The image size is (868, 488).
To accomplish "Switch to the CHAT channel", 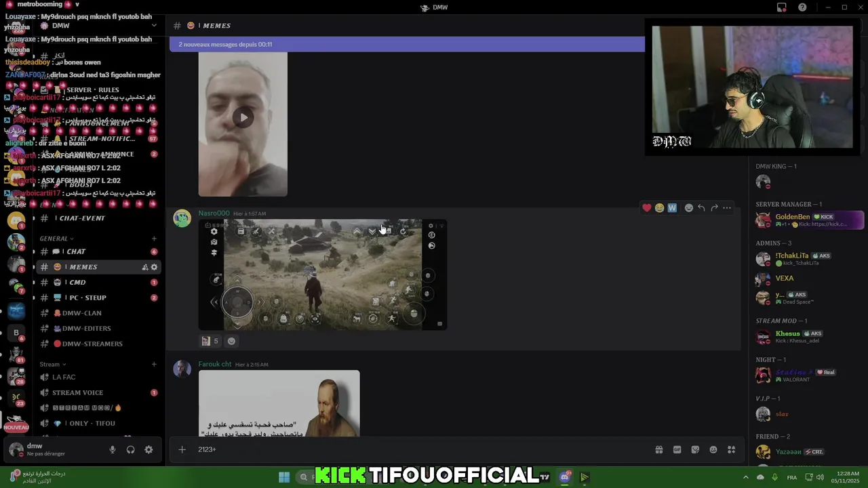I will tap(98, 251).
